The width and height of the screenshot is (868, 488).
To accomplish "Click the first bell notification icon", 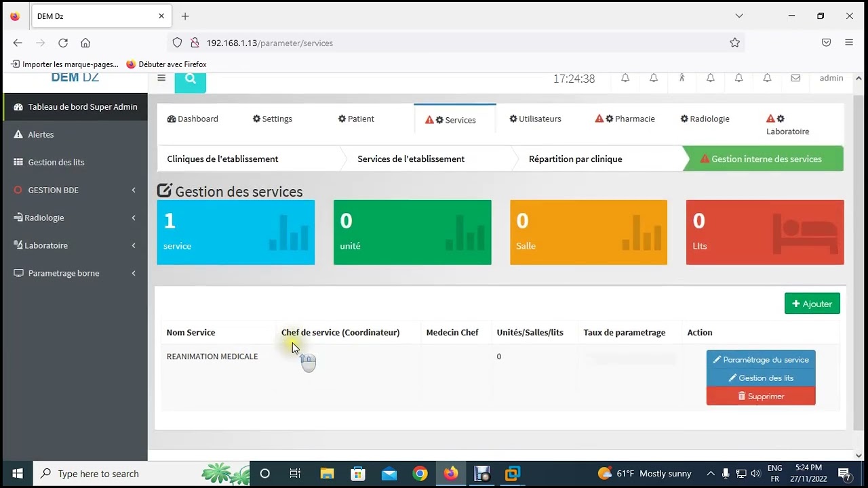I will (625, 78).
